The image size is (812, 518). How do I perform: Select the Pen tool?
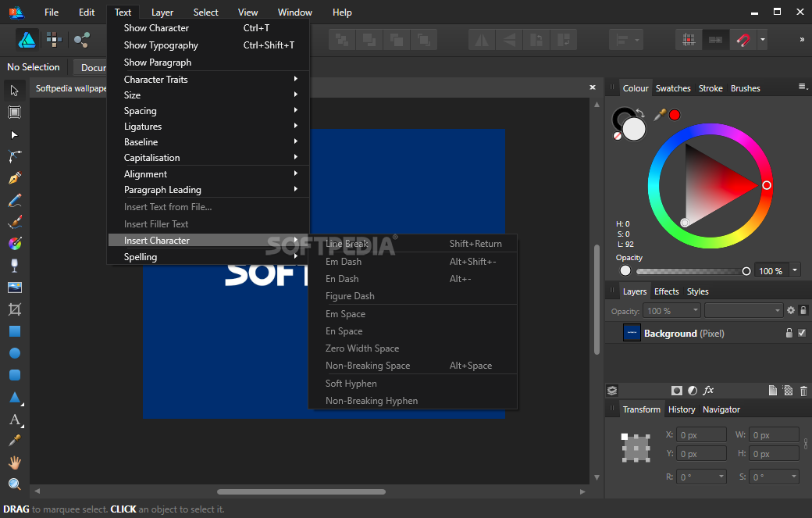click(x=15, y=178)
